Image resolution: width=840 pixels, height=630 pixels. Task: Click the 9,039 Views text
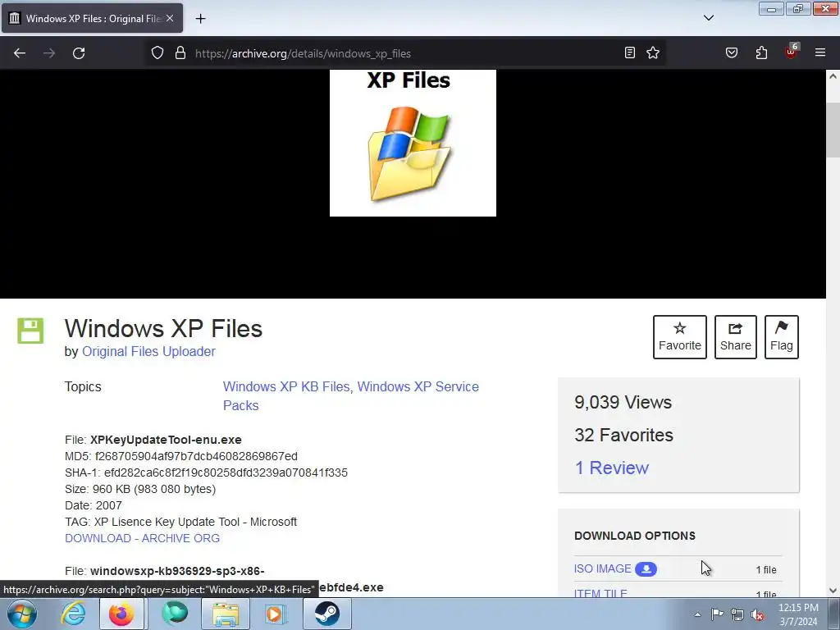point(623,402)
